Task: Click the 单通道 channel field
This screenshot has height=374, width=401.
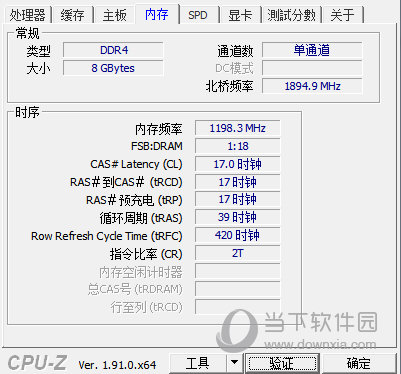Action: pyautogui.click(x=312, y=50)
